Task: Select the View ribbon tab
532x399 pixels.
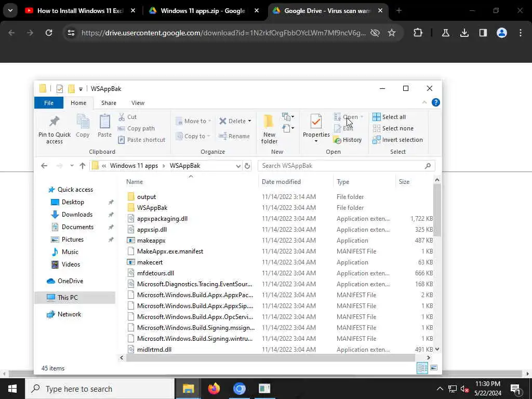Action: [x=138, y=103]
